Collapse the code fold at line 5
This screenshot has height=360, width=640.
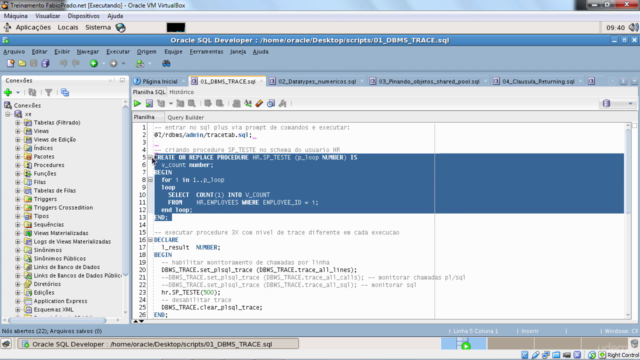(x=150, y=157)
